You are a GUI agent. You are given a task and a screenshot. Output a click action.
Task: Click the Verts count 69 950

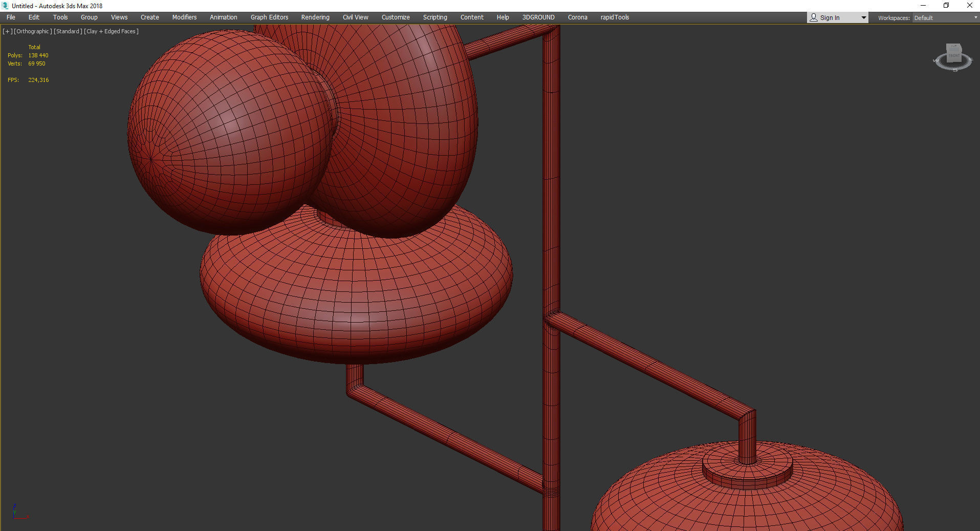37,63
